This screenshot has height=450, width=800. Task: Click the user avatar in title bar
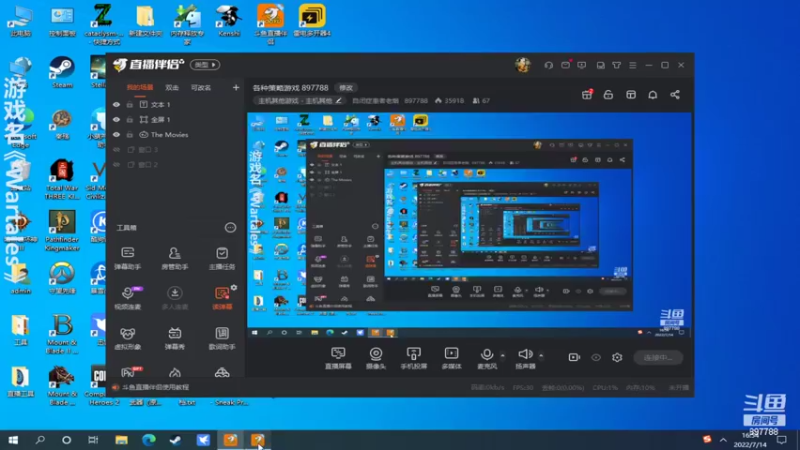pyautogui.click(x=522, y=65)
